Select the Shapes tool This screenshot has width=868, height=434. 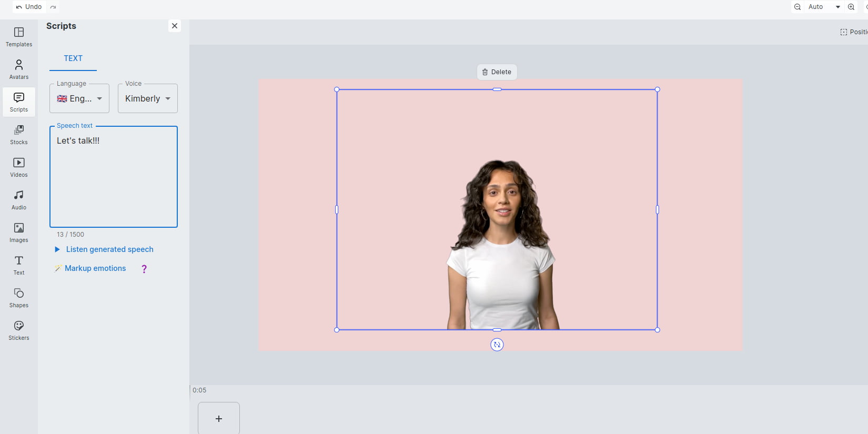pyautogui.click(x=19, y=298)
